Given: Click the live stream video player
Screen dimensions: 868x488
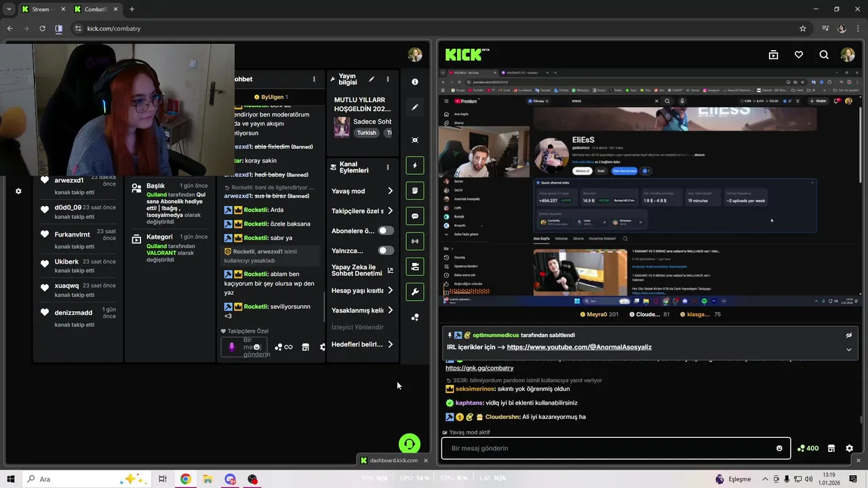Looking at the screenshot, I should (x=650, y=186).
